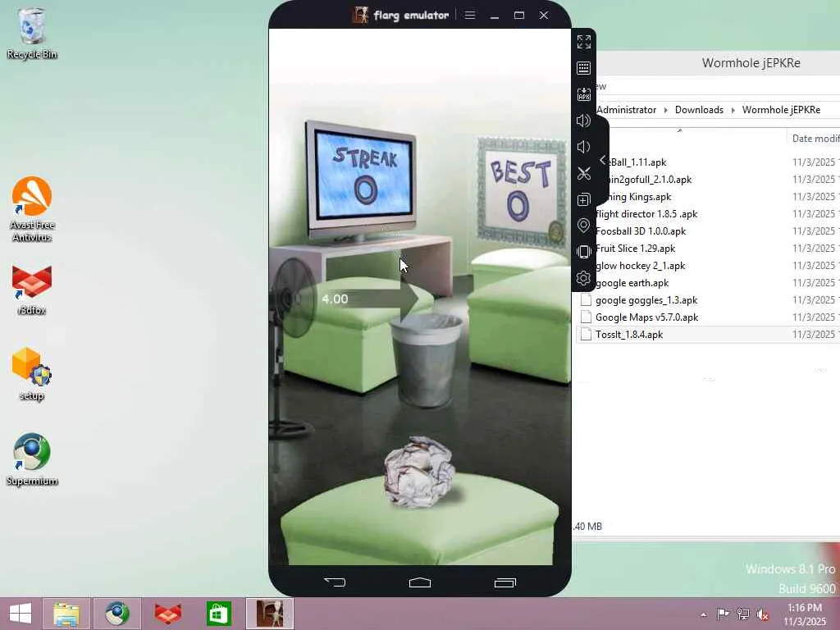Viewport: 840px width, 630px height.
Task: Expand the breadcrumb arrow after Downloads
Action: [x=733, y=110]
